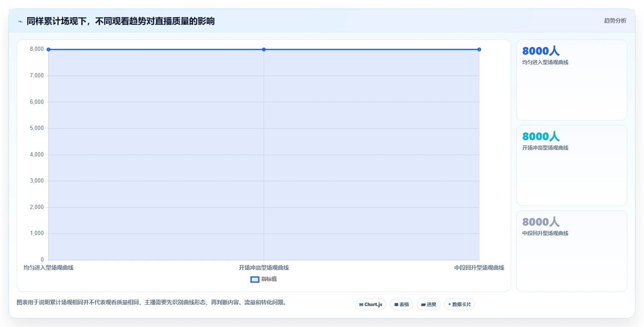Click the footnote text starting 图表用于说明
The image size is (644, 327).
tap(151, 303)
